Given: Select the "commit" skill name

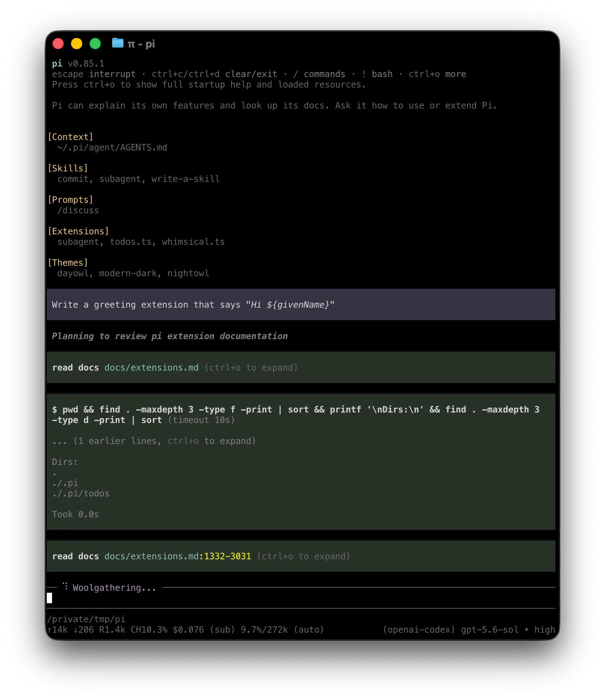Looking at the screenshot, I should tap(73, 179).
